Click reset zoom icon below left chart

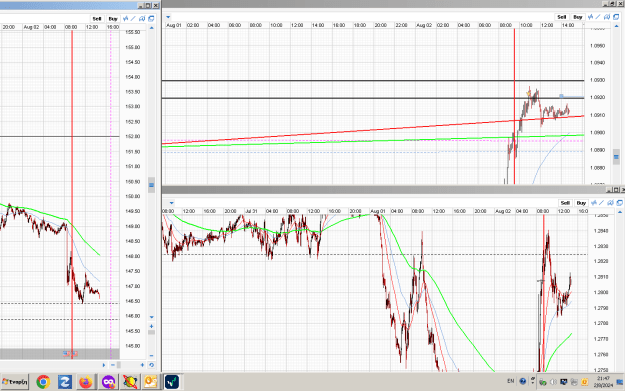point(151,365)
